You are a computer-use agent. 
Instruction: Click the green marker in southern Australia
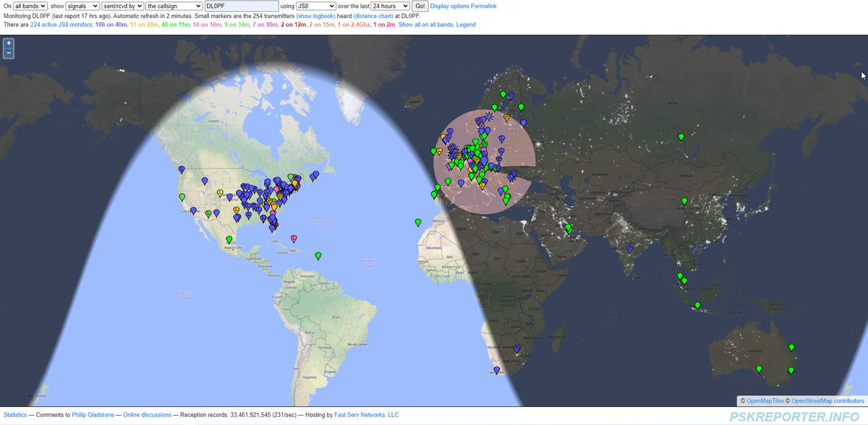pos(759,369)
